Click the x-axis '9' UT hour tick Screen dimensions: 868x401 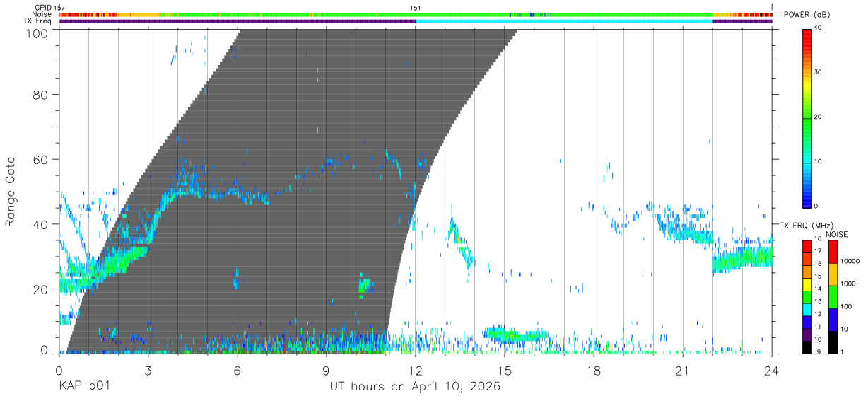tap(326, 370)
